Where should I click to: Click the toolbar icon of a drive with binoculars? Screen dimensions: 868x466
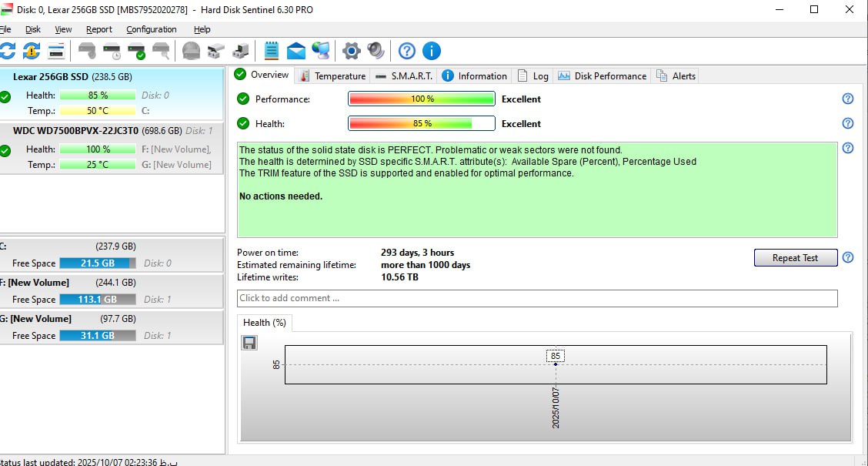[x=216, y=51]
